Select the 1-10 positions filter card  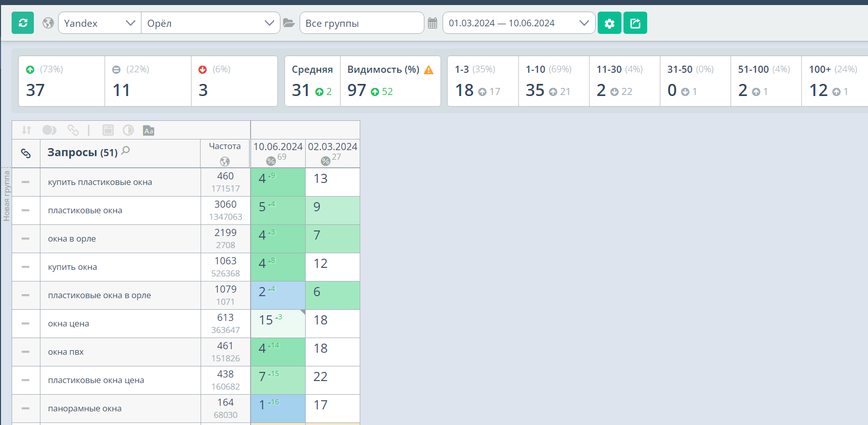point(554,81)
